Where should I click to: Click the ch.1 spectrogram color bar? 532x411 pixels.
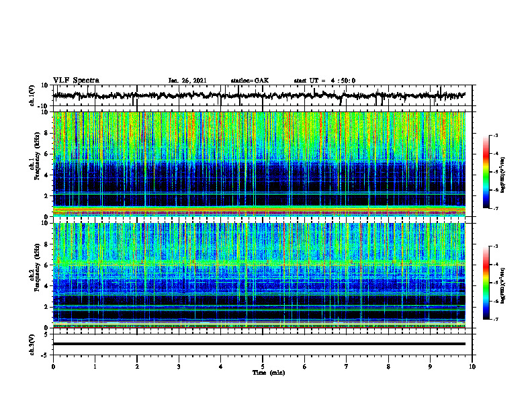coord(486,172)
